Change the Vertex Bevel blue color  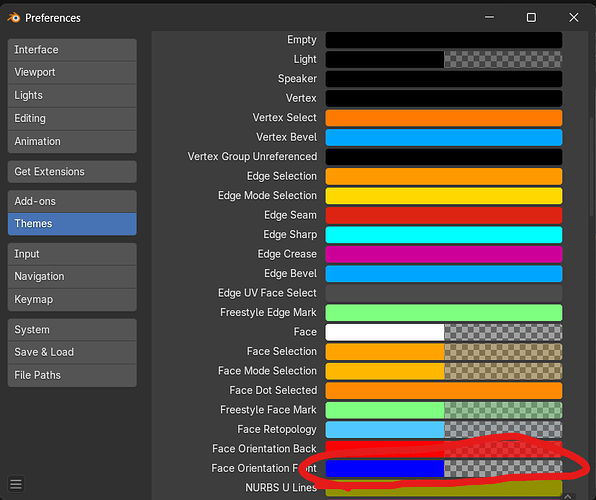(x=444, y=137)
